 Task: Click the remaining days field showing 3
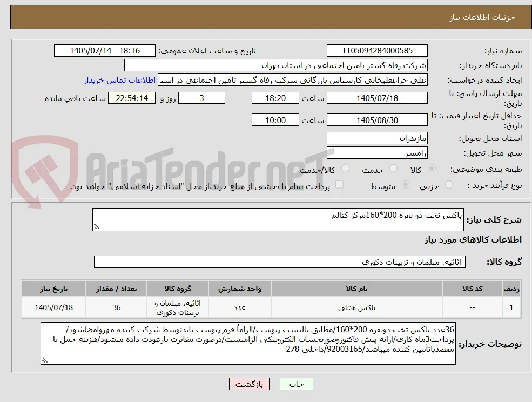(x=201, y=98)
